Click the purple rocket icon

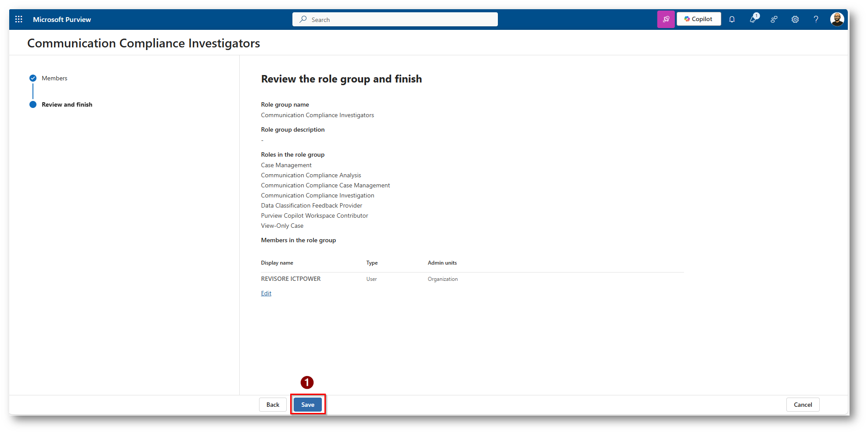click(x=666, y=19)
